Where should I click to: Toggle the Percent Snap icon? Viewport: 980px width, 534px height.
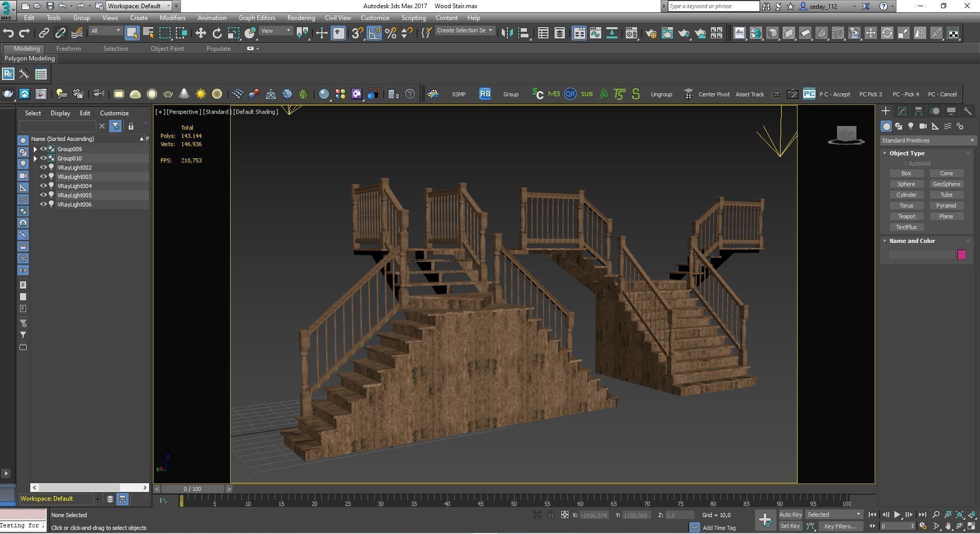(x=391, y=33)
